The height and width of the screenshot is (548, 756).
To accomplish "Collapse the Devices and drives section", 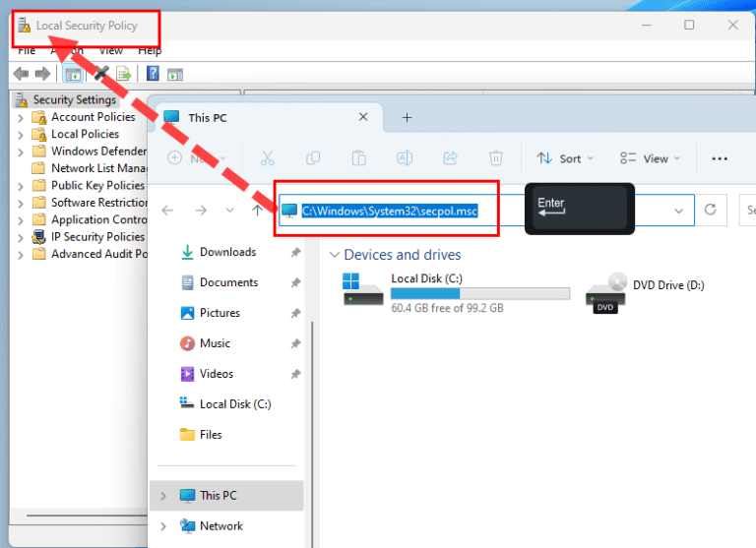I will (334, 255).
